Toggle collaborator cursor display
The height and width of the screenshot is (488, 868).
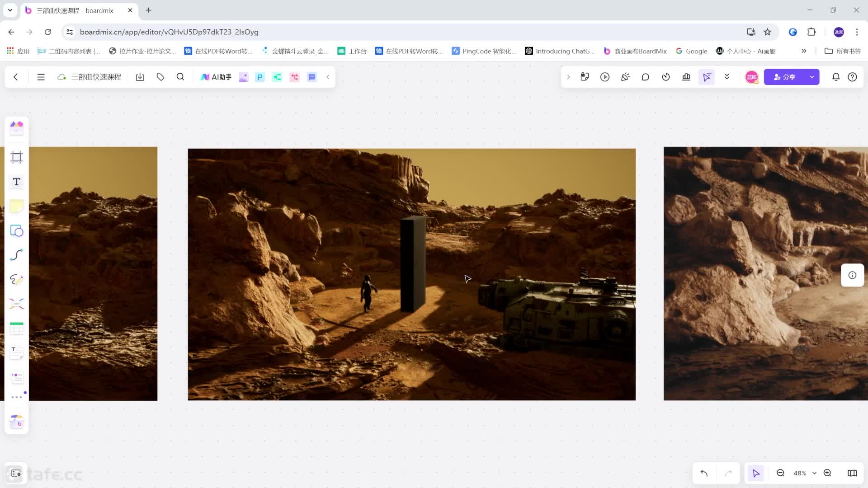click(707, 77)
